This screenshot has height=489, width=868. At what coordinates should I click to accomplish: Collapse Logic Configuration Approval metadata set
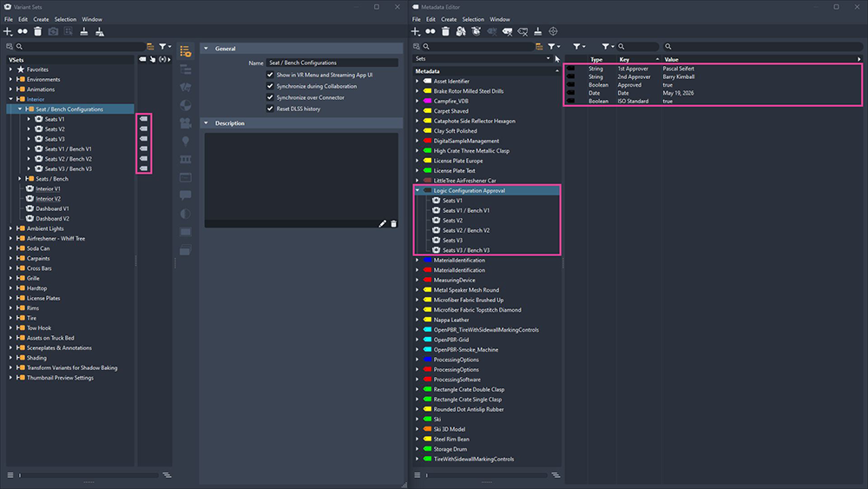(x=418, y=190)
